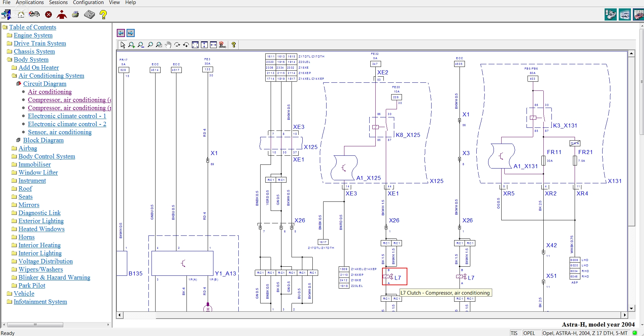This screenshot has width=644, height=336.
Task: Open the Circuit Diagram link
Action: (x=45, y=84)
